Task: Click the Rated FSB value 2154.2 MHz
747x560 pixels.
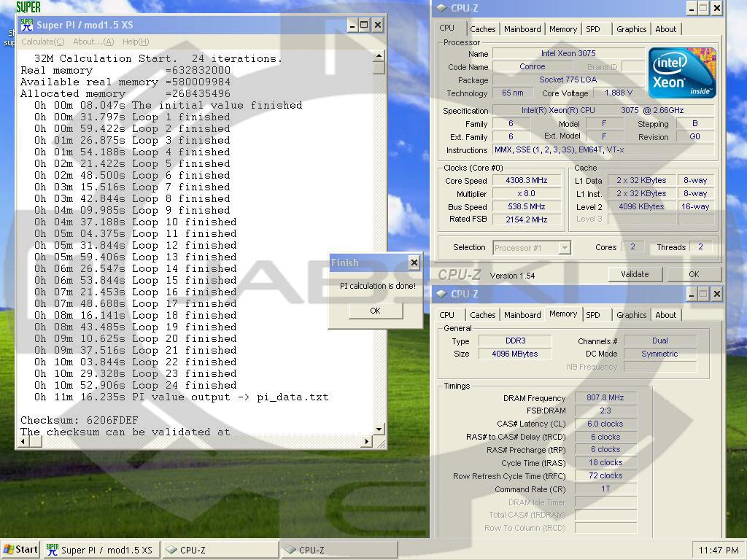Action: pyautogui.click(x=527, y=219)
